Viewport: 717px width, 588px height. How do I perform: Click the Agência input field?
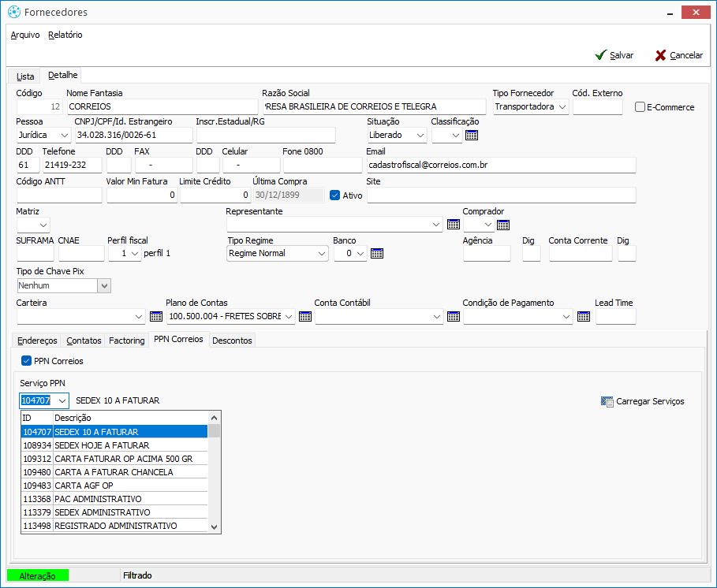click(x=487, y=254)
